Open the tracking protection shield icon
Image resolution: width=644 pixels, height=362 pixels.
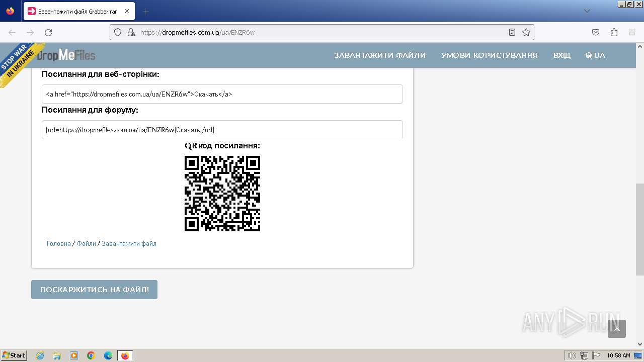118,32
